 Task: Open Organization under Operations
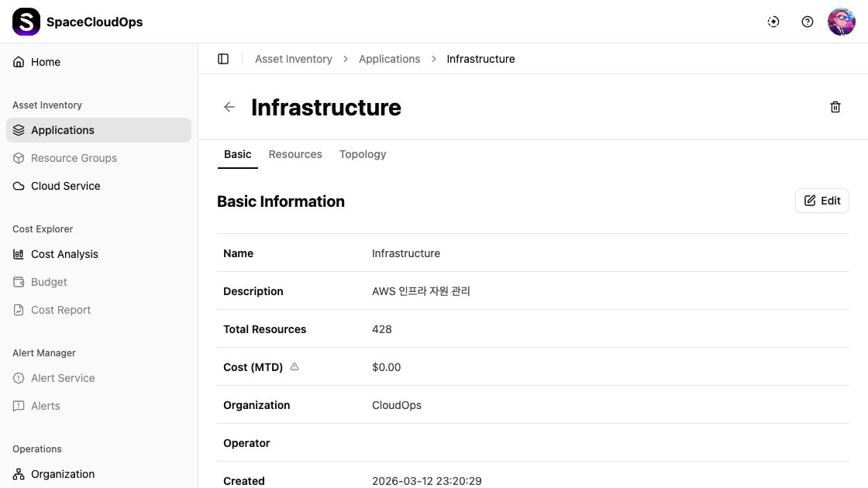coord(63,474)
